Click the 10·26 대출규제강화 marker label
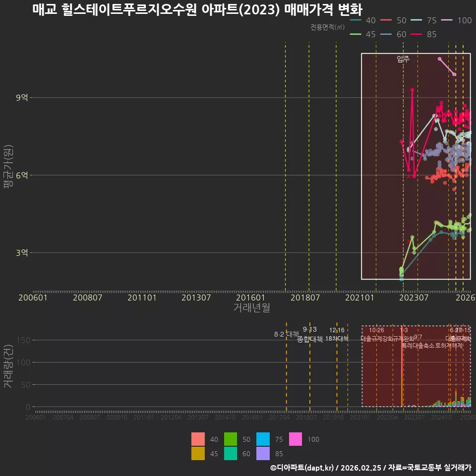 (x=376, y=334)
